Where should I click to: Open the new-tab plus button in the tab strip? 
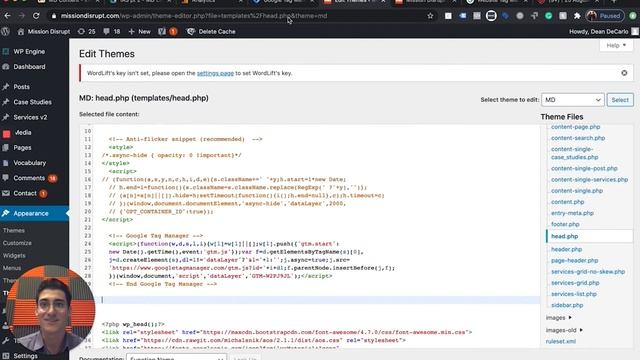614,2
